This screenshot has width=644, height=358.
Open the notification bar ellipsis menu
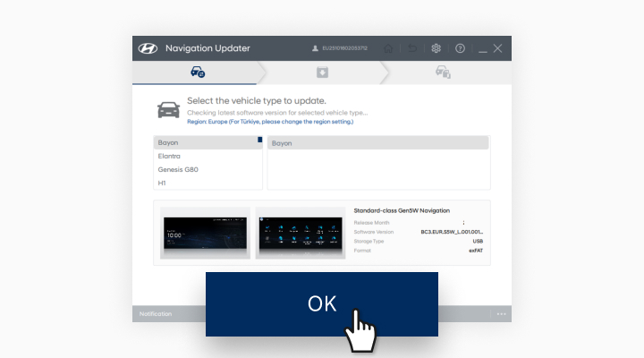[502, 314]
